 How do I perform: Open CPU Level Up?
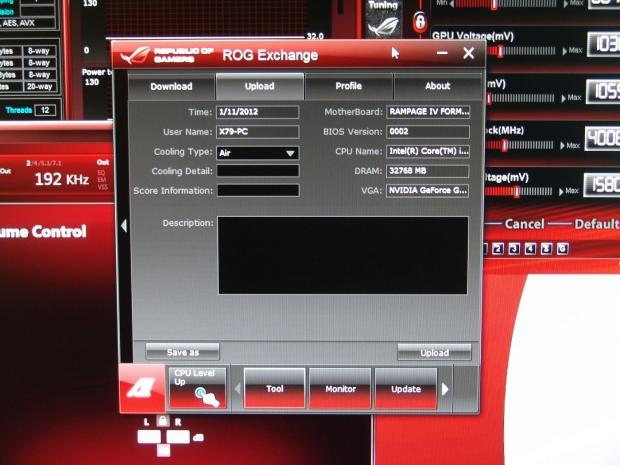(x=198, y=388)
